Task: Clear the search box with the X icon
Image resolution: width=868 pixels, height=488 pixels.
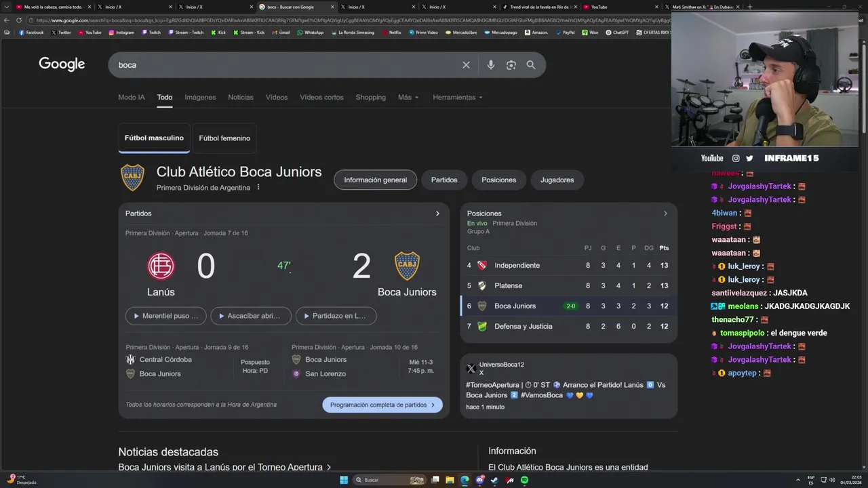Action: pyautogui.click(x=466, y=65)
